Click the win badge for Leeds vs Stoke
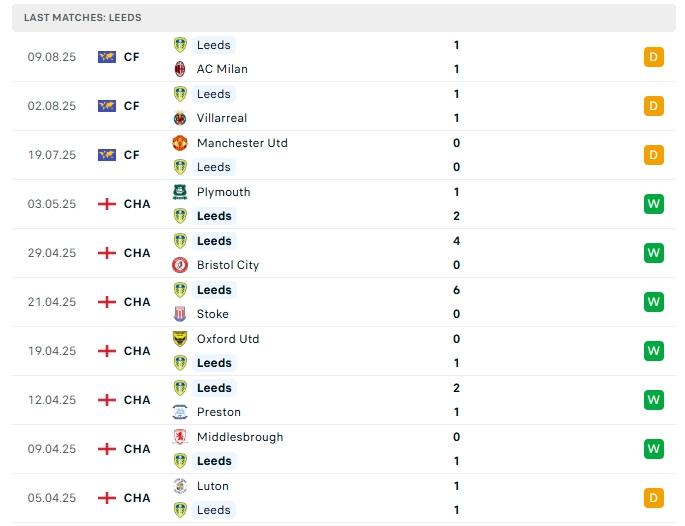The width and height of the screenshot is (685, 526). (x=654, y=302)
